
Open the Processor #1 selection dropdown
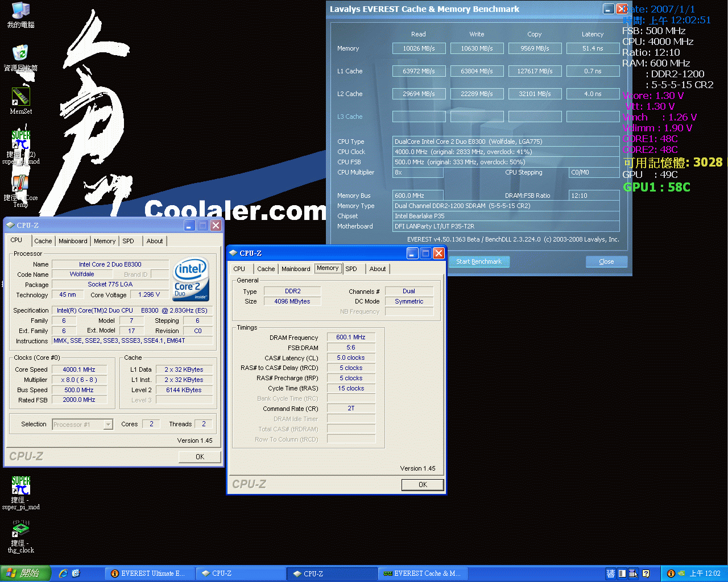click(x=82, y=425)
